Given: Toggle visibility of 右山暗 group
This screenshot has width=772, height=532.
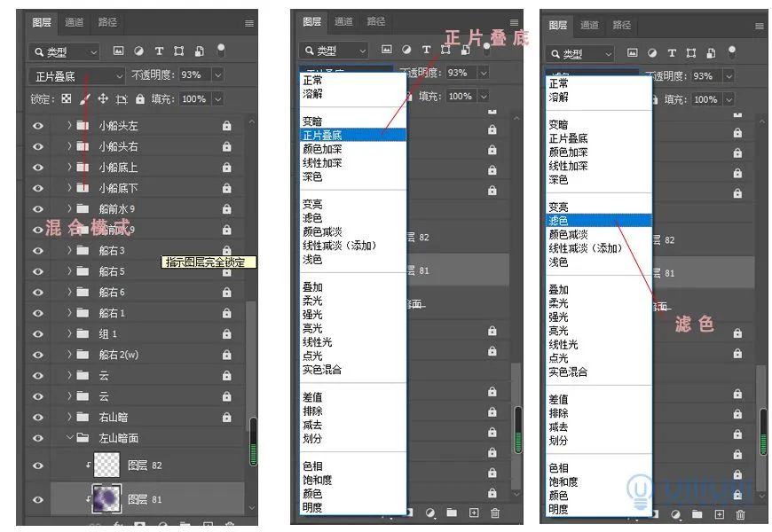Looking at the screenshot, I should click(x=38, y=417).
